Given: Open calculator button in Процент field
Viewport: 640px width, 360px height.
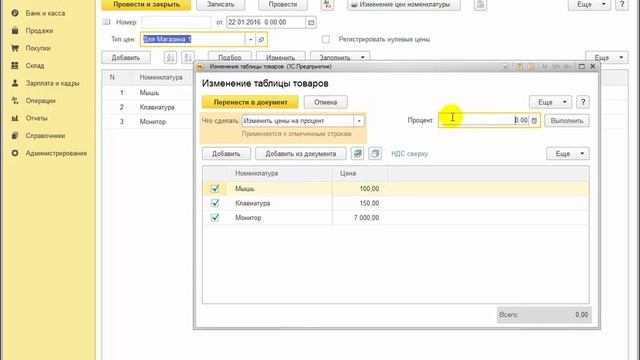Looking at the screenshot, I should 534,120.
